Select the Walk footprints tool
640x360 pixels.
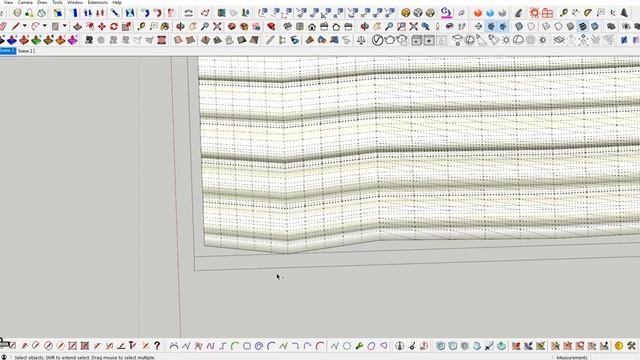(462, 27)
